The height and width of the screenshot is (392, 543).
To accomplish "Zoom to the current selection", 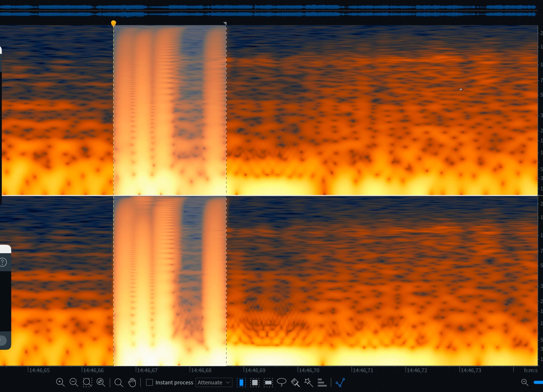I will (87, 383).
